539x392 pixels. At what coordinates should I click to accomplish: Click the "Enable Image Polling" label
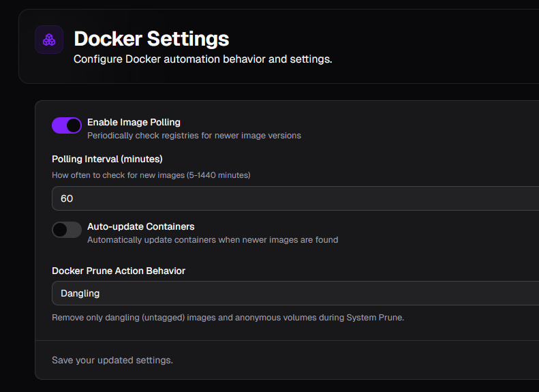tap(134, 122)
